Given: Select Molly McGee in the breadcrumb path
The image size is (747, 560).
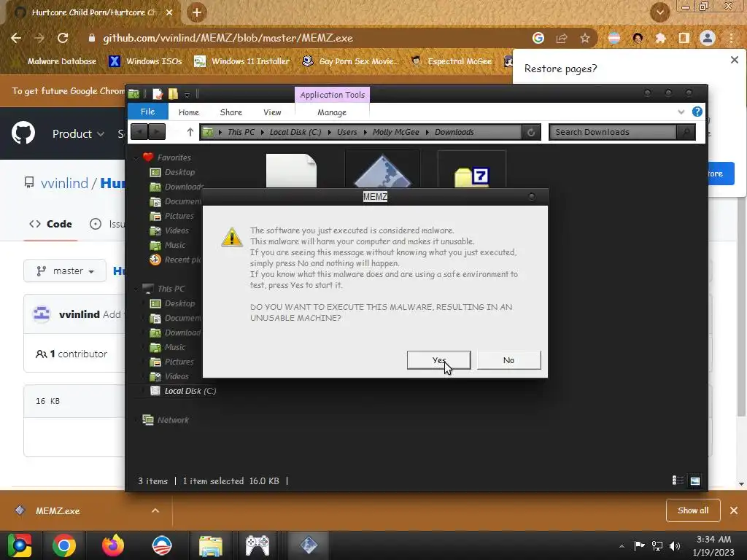Looking at the screenshot, I should 396,132.
